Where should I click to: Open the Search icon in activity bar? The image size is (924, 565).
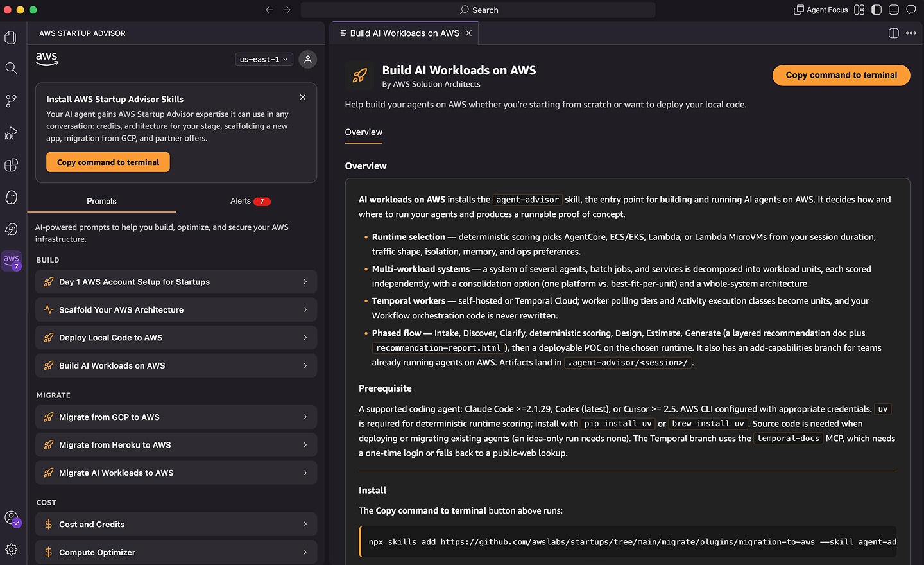pyautogui.click(x=11, y=68)
